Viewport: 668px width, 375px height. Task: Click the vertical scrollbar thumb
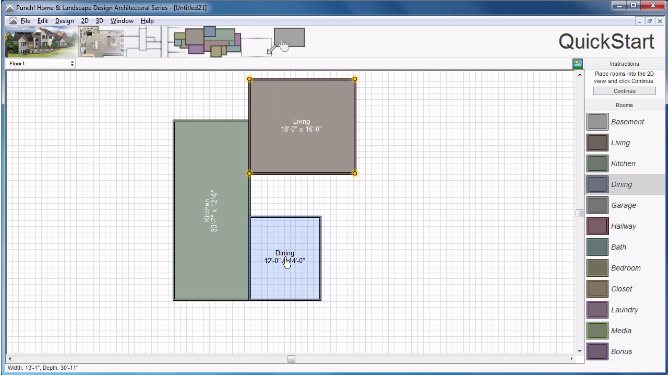[579, 213]
